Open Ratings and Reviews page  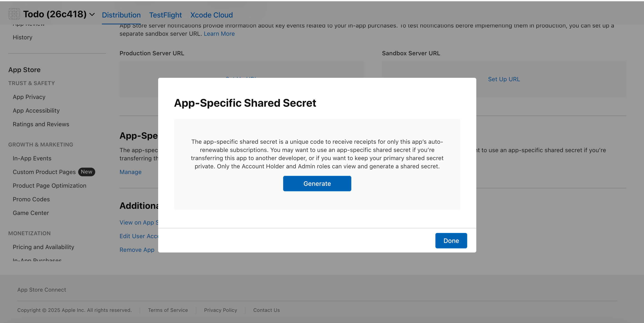pyautogui.click(x=41, y=124)
